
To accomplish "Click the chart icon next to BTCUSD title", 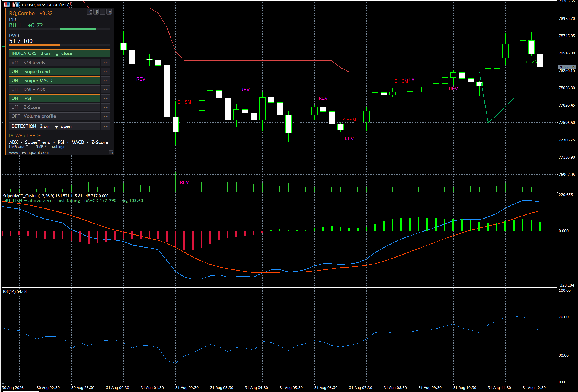I will click(x=16, y=5).
